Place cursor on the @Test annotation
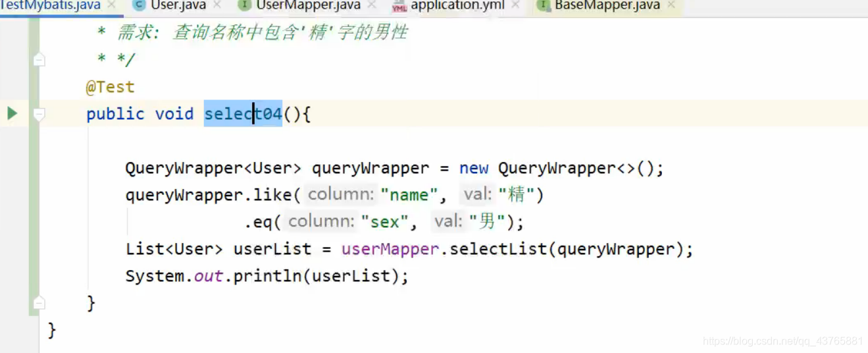 110,87
